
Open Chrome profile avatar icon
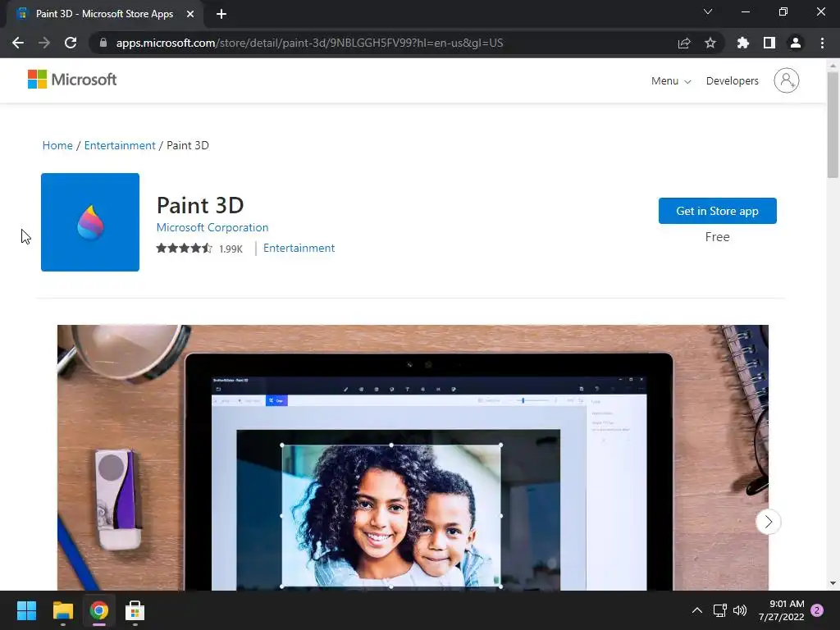pos(796,43)
